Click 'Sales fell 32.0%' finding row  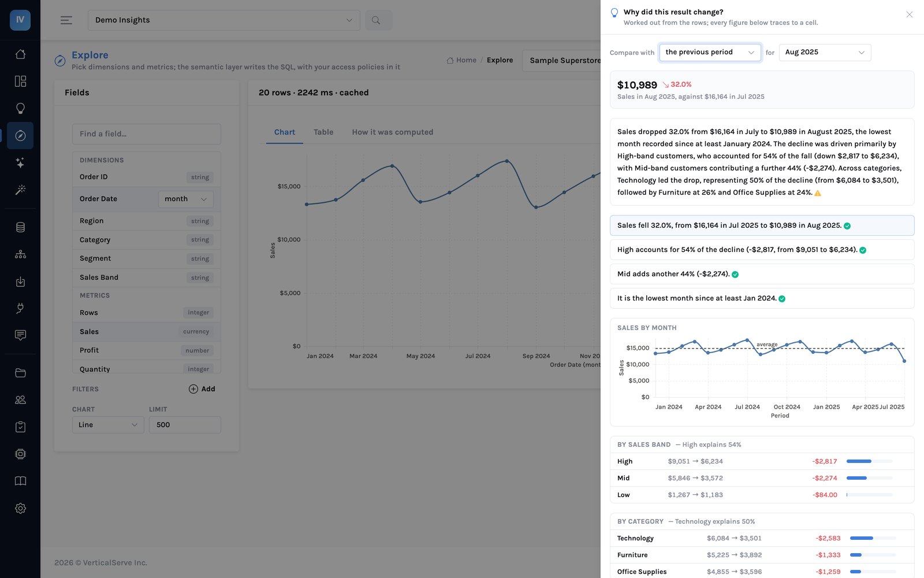[x=762, y=225]
